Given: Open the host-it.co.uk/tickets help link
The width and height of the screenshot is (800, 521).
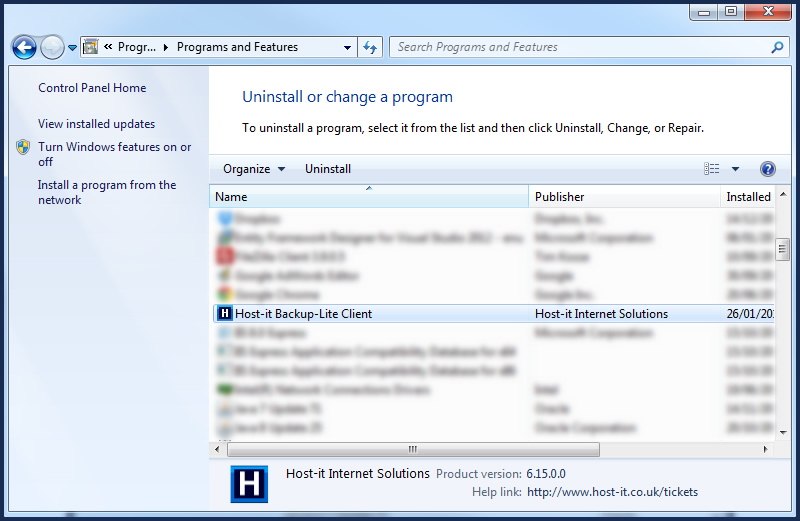Looking at the screenshot, I should (612, 492).
